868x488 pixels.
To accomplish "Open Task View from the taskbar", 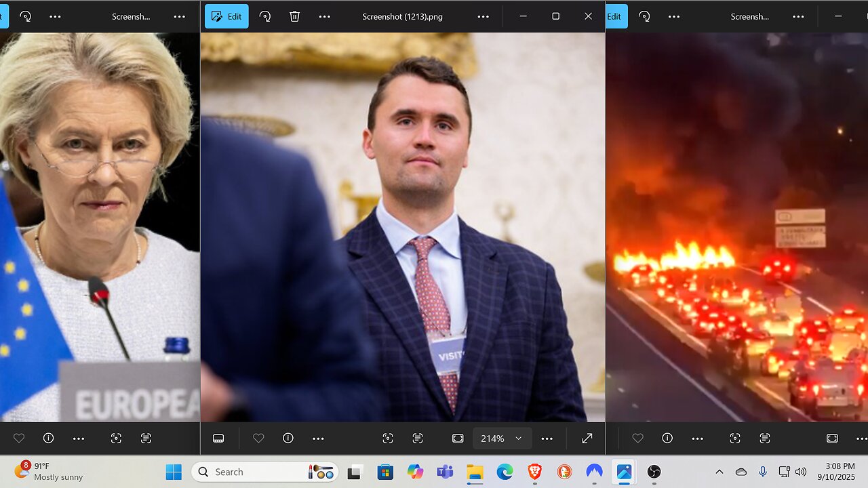I will (x=355, y=472).
